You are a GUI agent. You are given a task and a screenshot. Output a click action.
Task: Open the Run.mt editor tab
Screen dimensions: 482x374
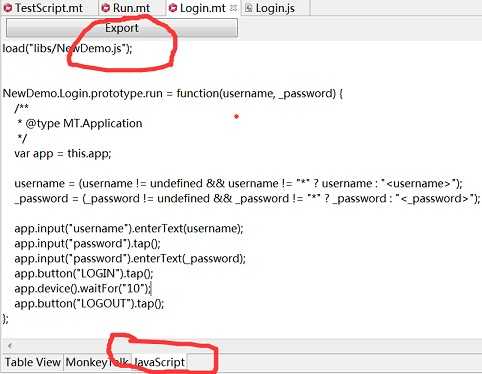coord(131,8)
